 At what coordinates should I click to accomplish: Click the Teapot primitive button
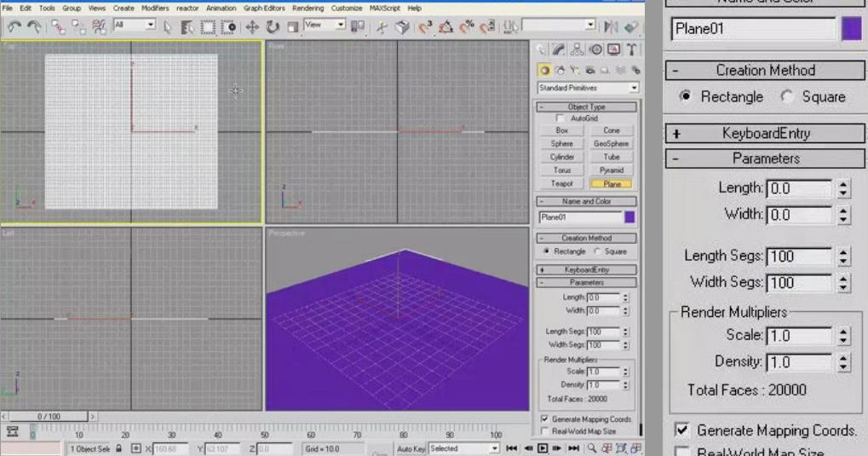click(x=562, y=184)
